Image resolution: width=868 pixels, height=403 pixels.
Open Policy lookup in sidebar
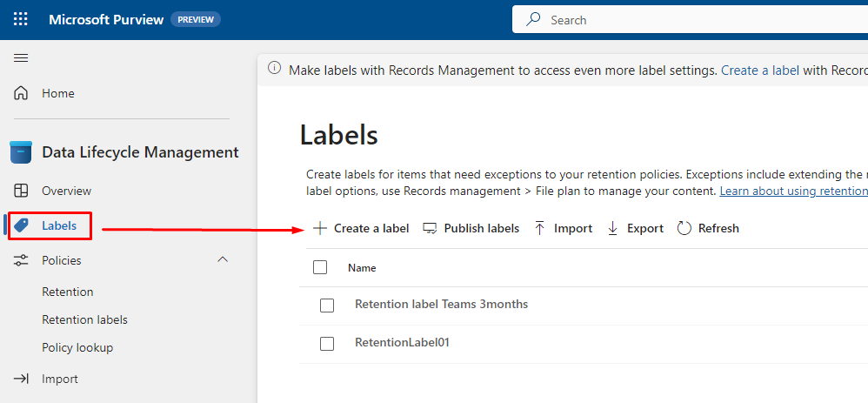[77, 347]
